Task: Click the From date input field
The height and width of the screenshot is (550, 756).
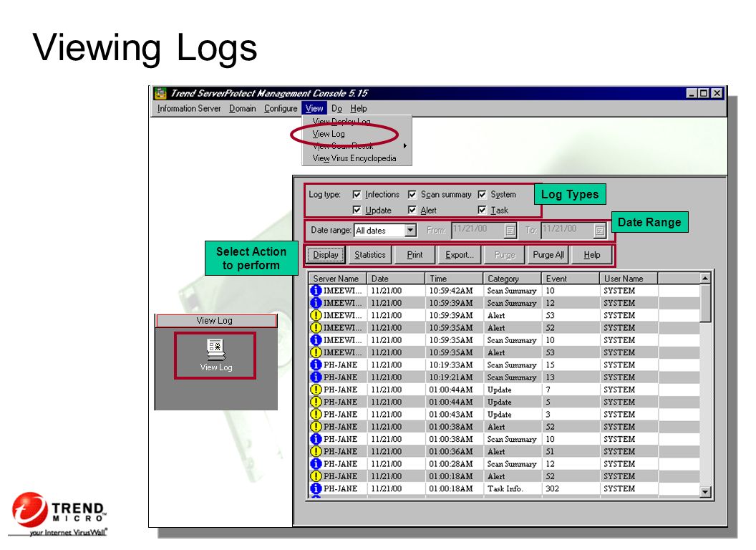Action: (x=478, y=230)
